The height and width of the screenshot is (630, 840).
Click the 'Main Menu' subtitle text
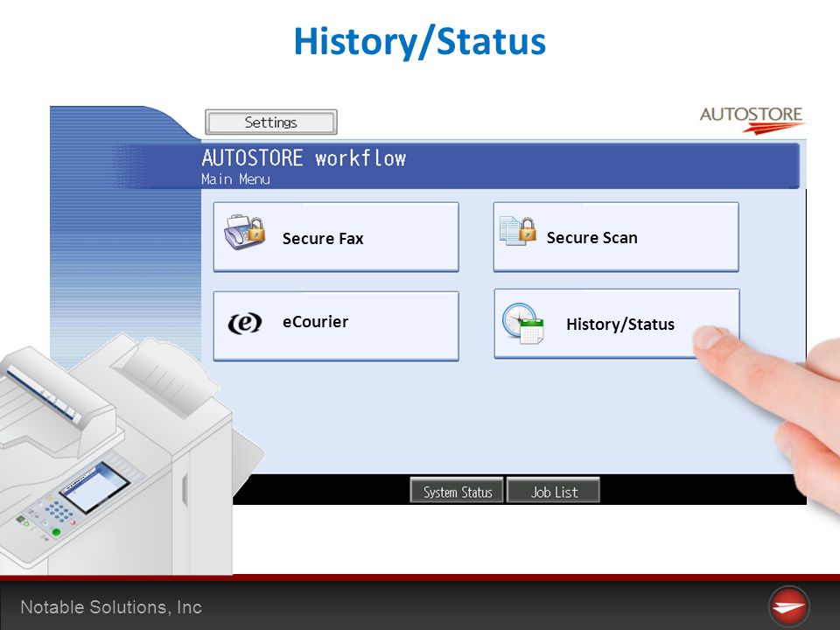(235, 178)
